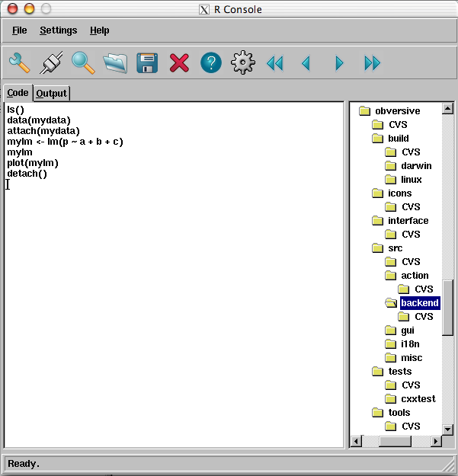Click the folder icon beside misc
Viewport: 458px width, 476px height.
pos(390,358)
